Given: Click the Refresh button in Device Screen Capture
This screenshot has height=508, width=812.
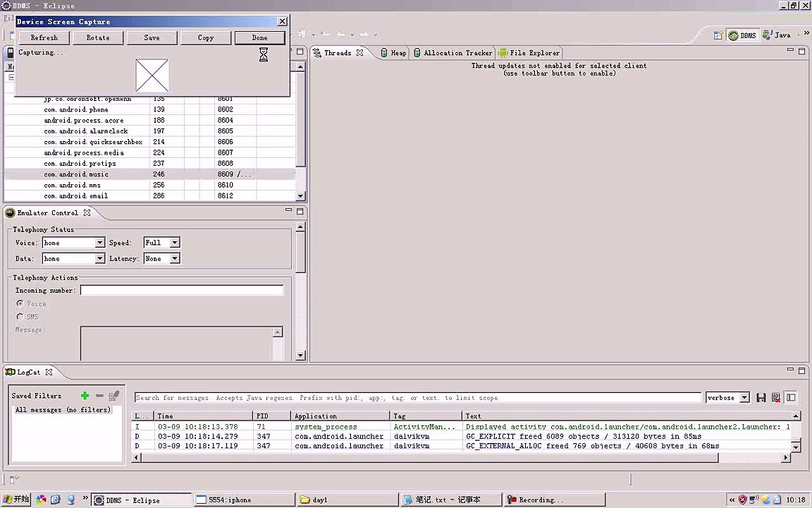Looking at the screenshot, I should pos(44,38).
